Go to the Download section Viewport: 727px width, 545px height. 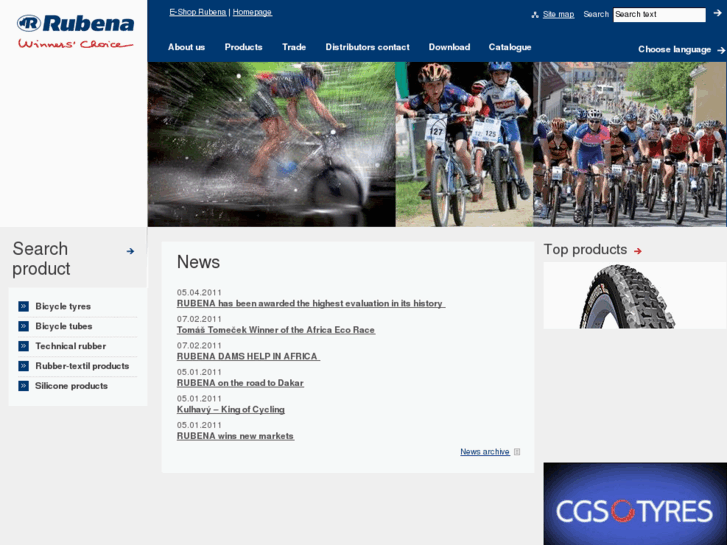(x=449, y=47)
